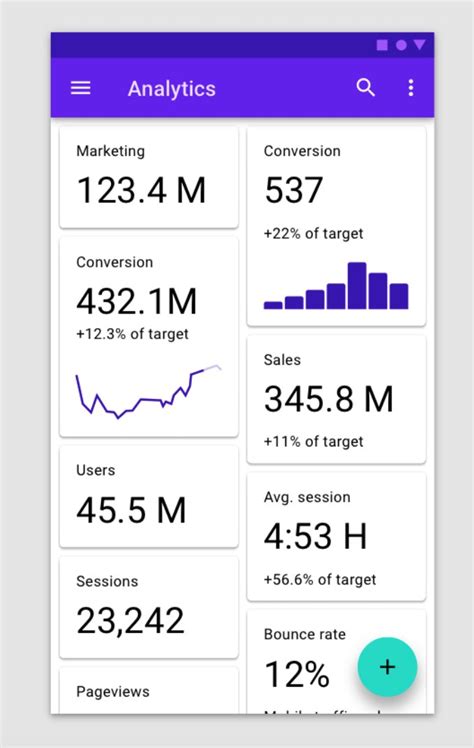The width and height of the screenshot is (474, 748).
Task: Open the Conversion 537 card
Action: [x=336, y=226]
